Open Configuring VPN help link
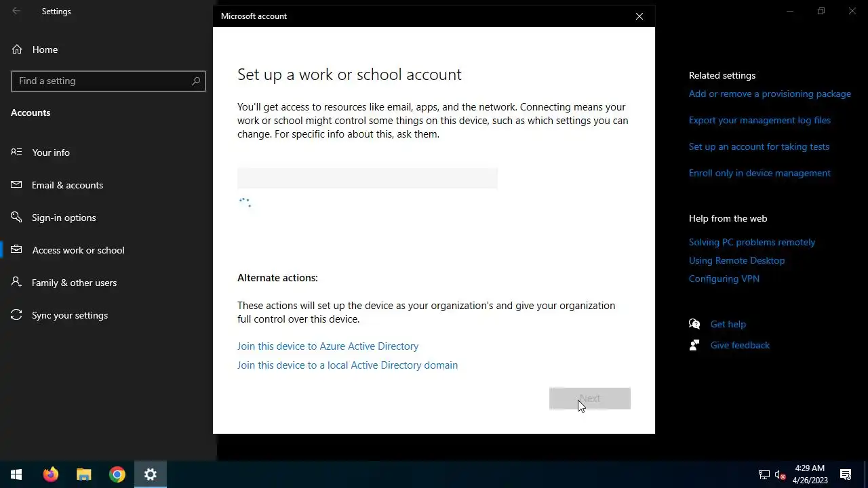868x488 pixels. tap(724, 279)
